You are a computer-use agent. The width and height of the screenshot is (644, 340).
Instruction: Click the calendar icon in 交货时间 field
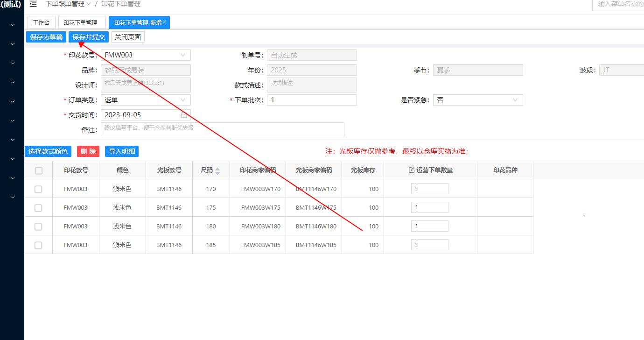(x=184, y=115)
